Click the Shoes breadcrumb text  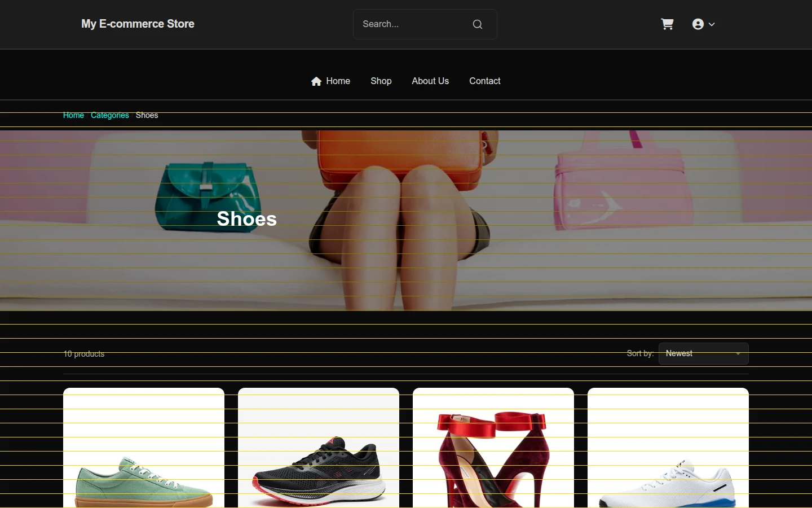click(147, 115)
